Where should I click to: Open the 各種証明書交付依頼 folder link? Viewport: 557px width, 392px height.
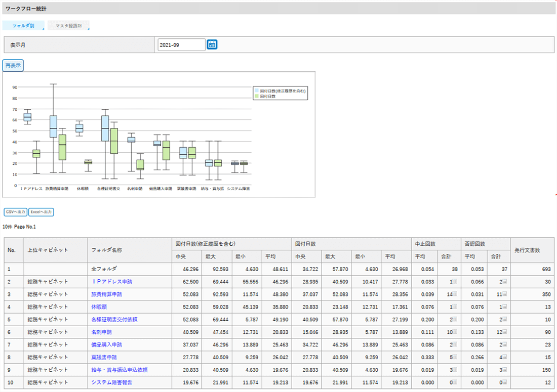tap(114, 319)
